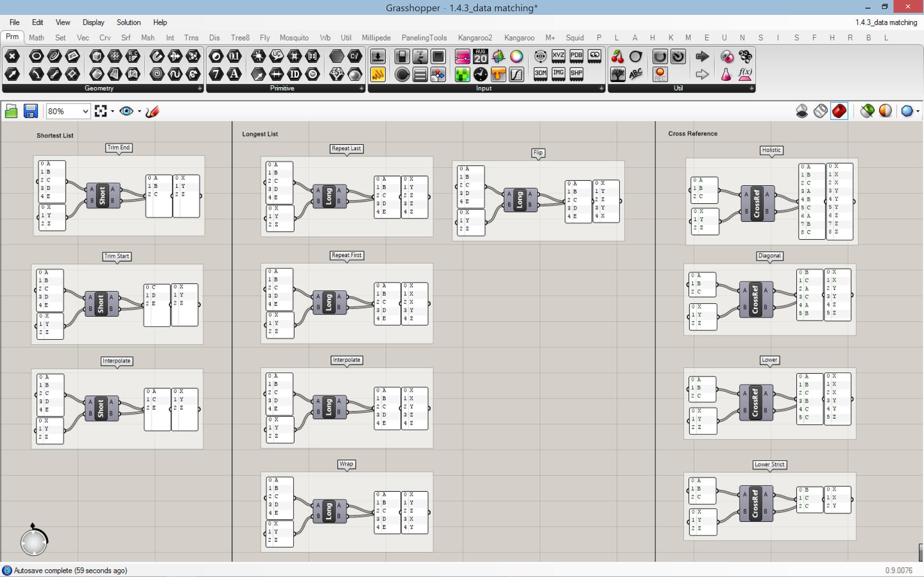Click the blue Save file icon

(31, 111)
